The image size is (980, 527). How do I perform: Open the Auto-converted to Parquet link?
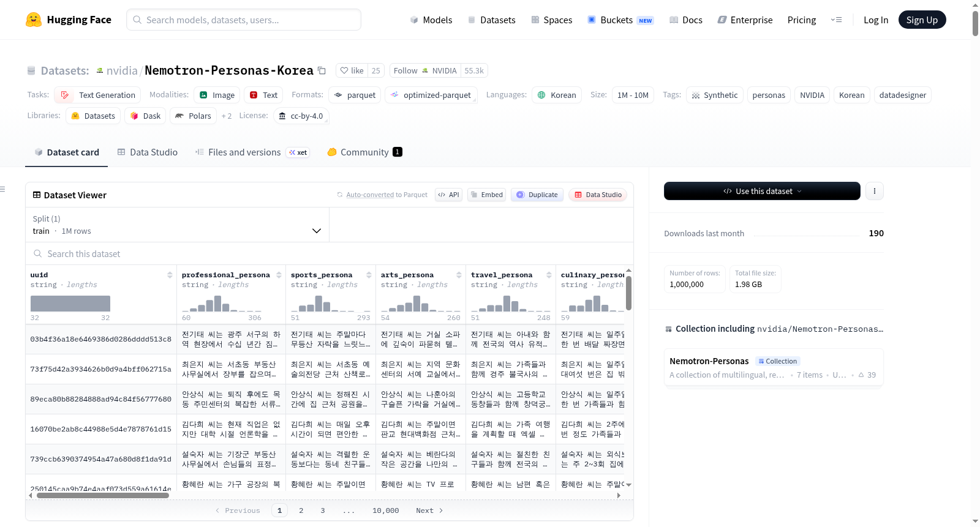(x=370, y=195)
